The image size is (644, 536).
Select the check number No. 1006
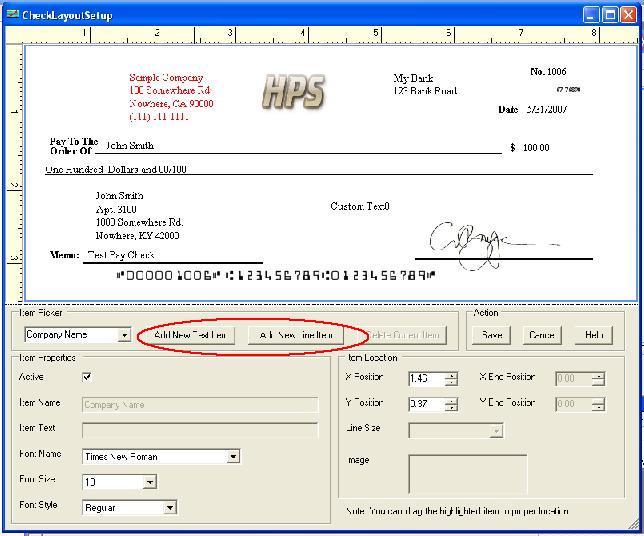point(548,72)
